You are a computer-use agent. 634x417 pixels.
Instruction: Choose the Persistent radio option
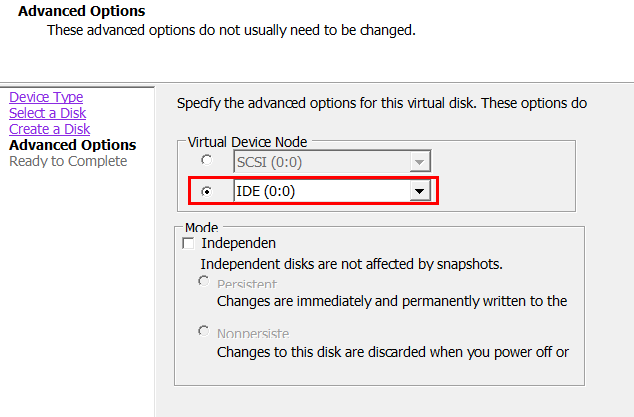205,284
